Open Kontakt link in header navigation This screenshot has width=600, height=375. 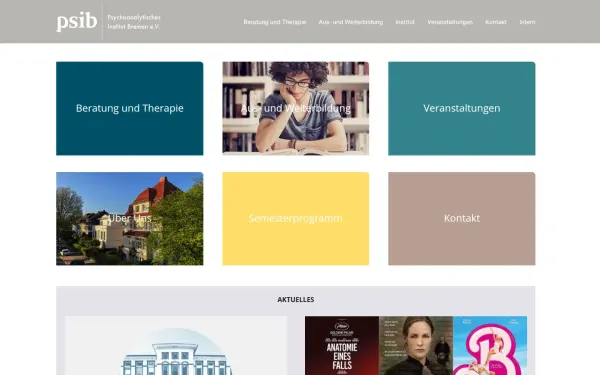[x=496, y=22]
